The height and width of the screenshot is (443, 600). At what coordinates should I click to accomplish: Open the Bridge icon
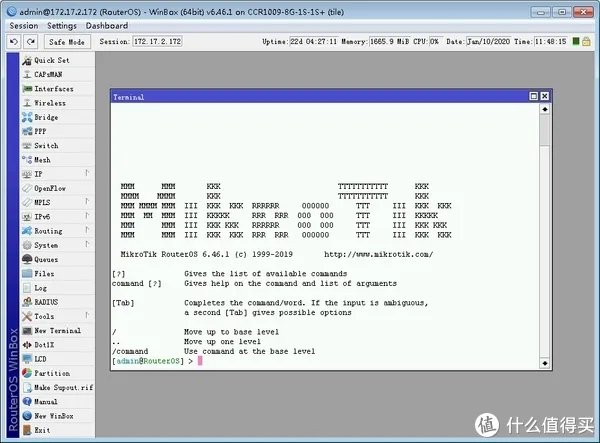27,117
